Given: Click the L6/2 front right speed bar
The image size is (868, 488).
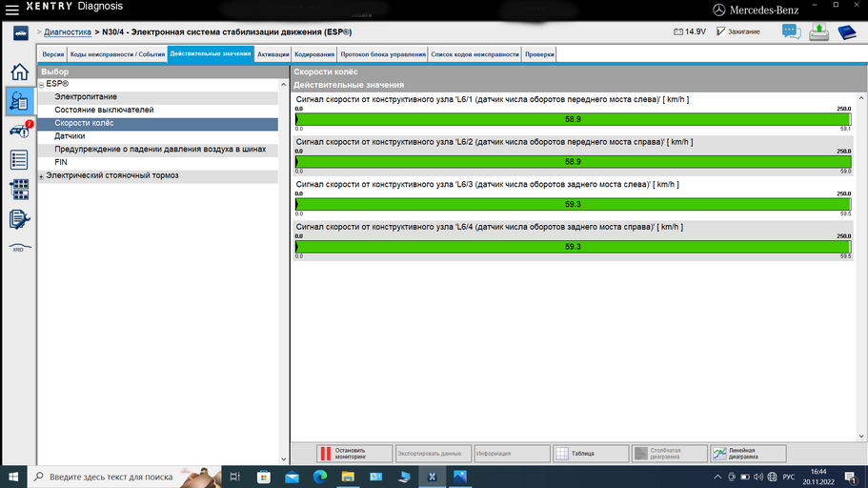Looking at the screenshot, I should (573, 162).
